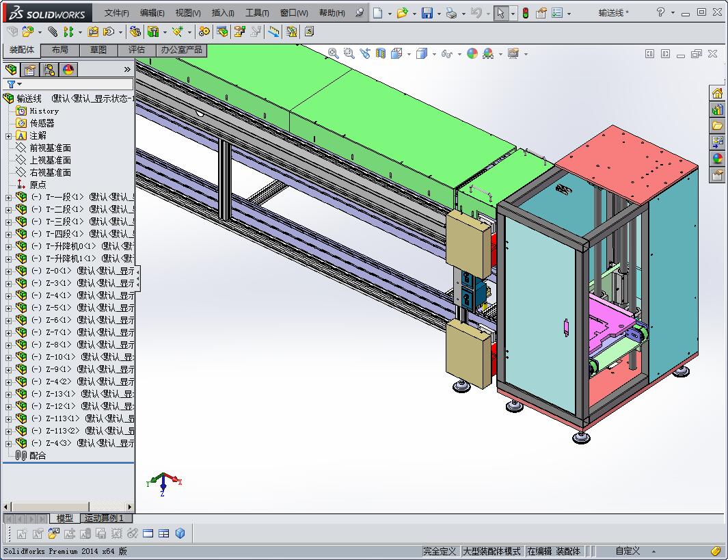The height and width of the screenshot is (560, 728).
Task: Expand the T-一段<1> component node
Action: point(8,198)
